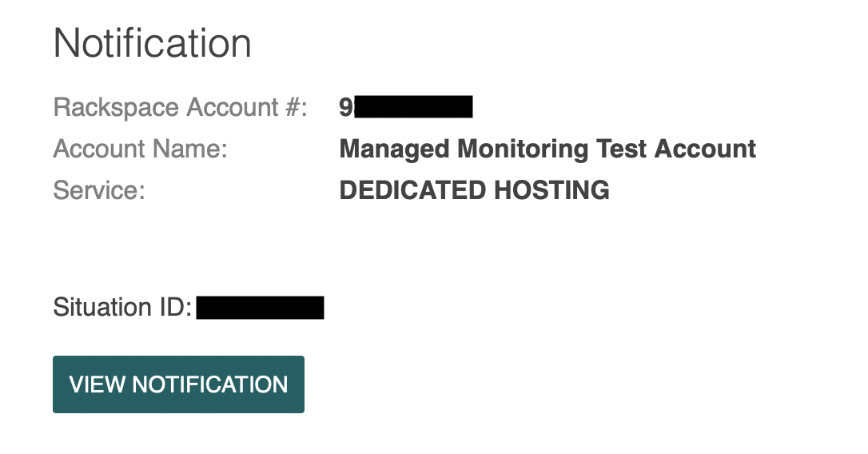Open the notification via VIEW NOTIFICATION button

[x=178, y=384]
